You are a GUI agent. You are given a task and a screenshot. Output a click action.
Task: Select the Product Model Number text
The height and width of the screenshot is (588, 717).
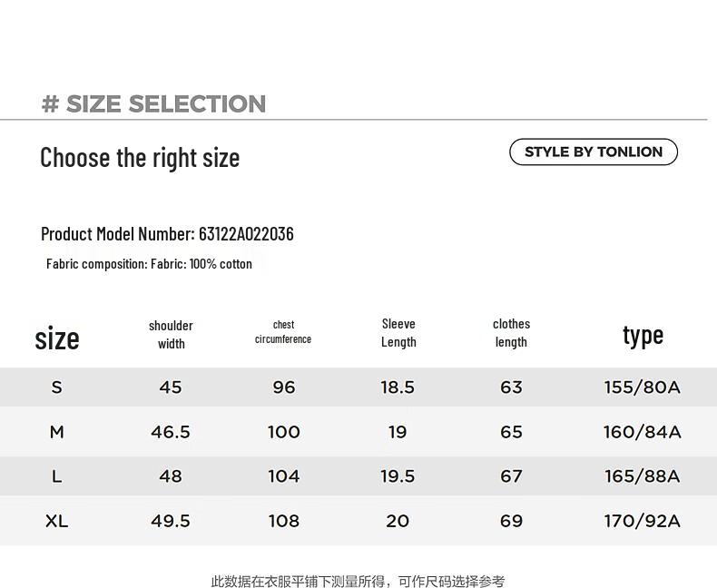point(167,234)
